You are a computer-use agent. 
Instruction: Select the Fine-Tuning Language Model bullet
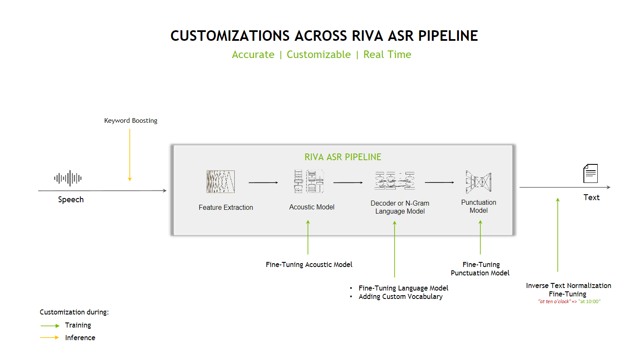pos(403,288)
